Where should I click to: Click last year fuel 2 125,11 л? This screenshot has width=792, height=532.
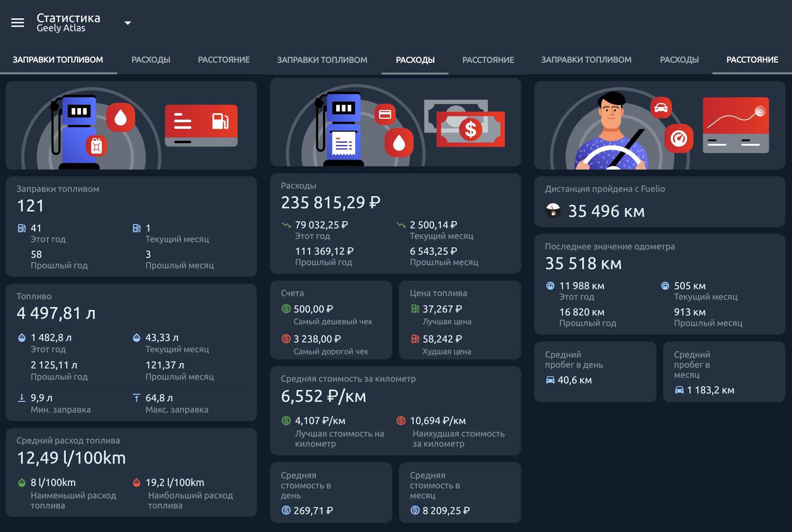pos(54,365)
